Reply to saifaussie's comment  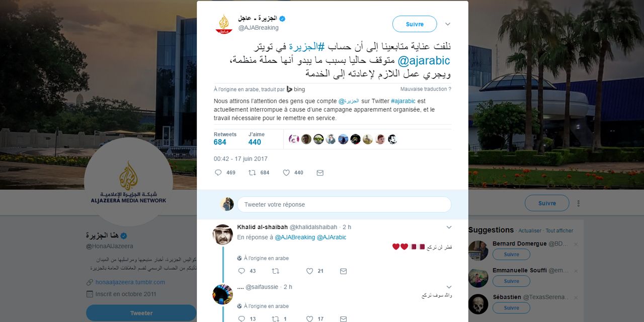[x=241, y=318]
